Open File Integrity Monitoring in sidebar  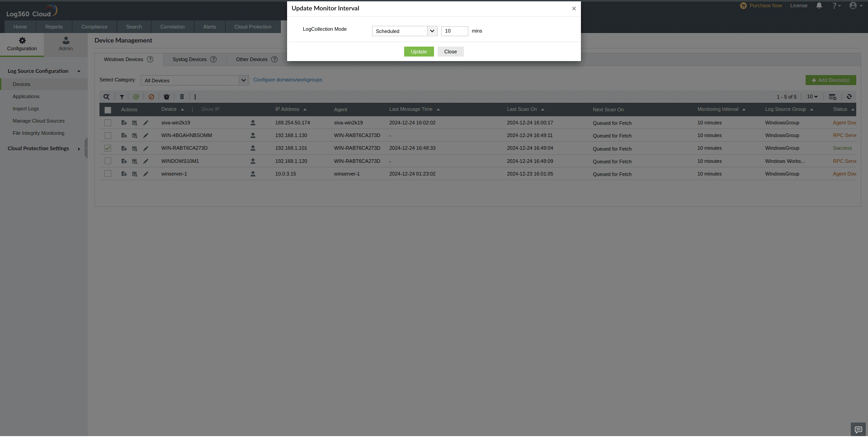[x=38, y=133]
